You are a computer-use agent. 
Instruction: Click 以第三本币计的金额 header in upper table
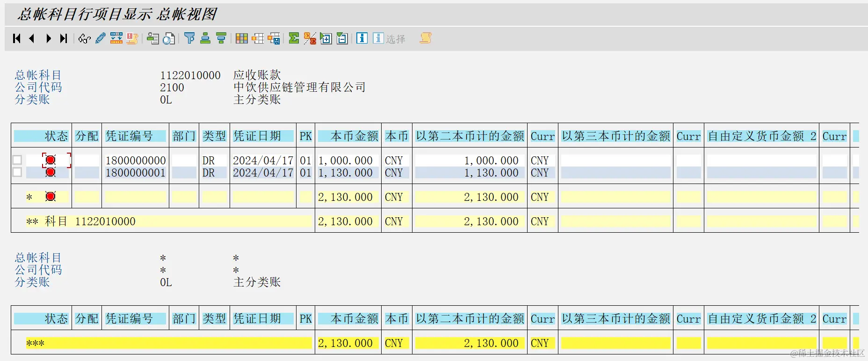(x=616, y=136)
